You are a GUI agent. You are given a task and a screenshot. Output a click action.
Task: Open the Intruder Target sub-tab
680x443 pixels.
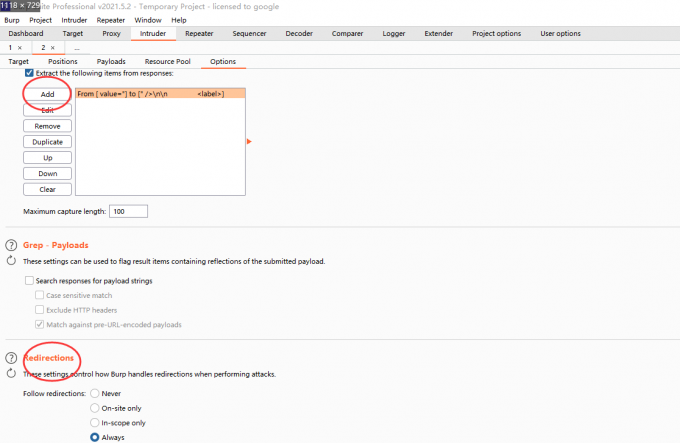pyautogui.click(x=18, y=62)
